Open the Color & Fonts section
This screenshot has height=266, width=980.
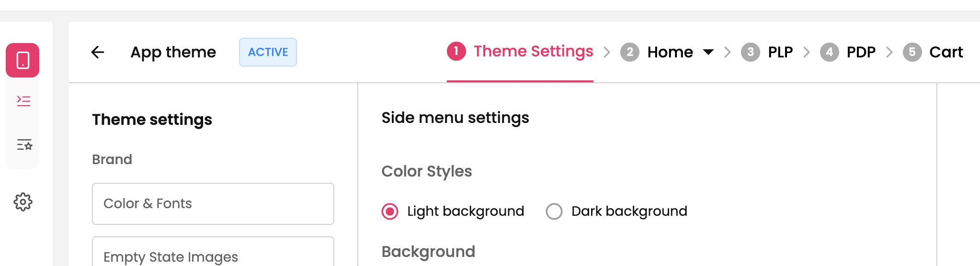coord(213,204)
